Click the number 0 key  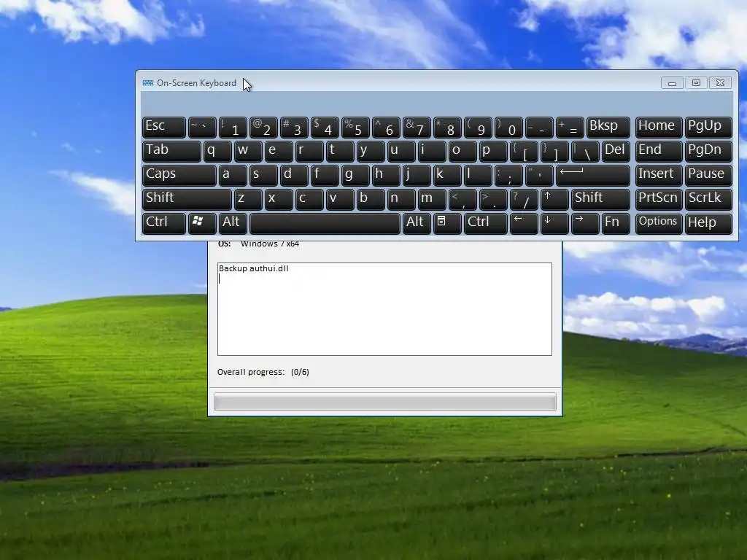(x=508, y=127)
